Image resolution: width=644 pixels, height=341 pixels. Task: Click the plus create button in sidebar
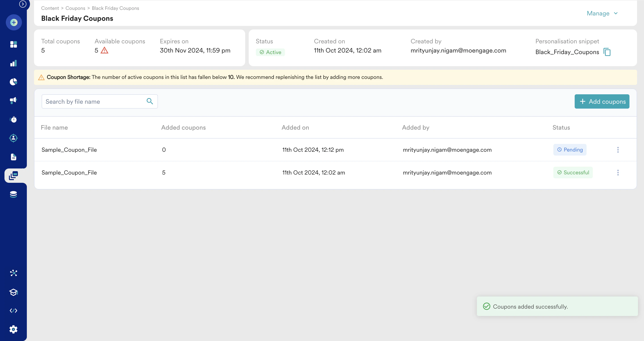click(14, 23)
